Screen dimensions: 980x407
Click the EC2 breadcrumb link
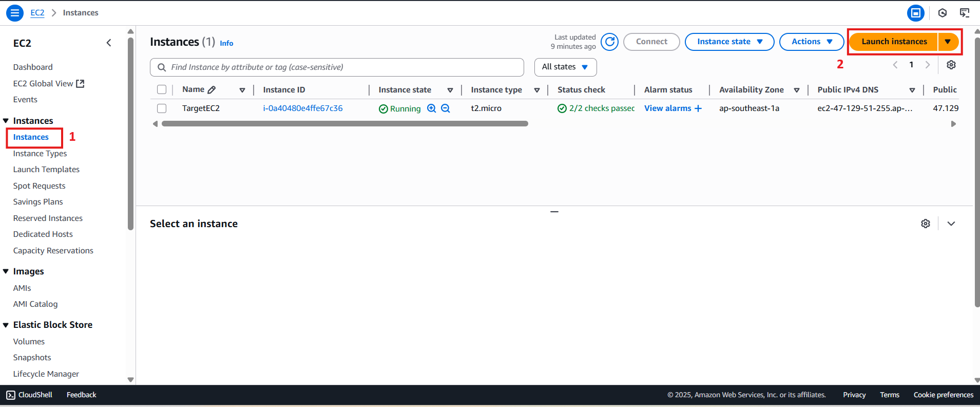(37, 13)
